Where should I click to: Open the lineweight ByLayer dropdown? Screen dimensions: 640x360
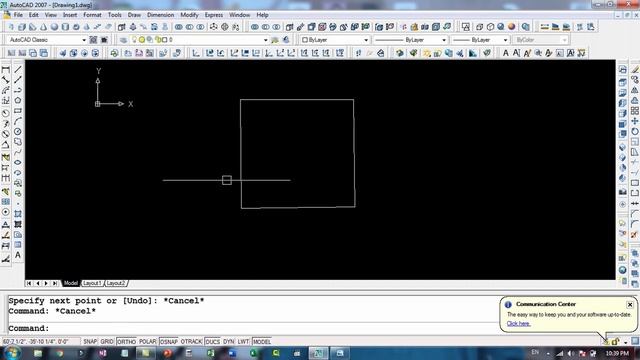tap(505, 40)
